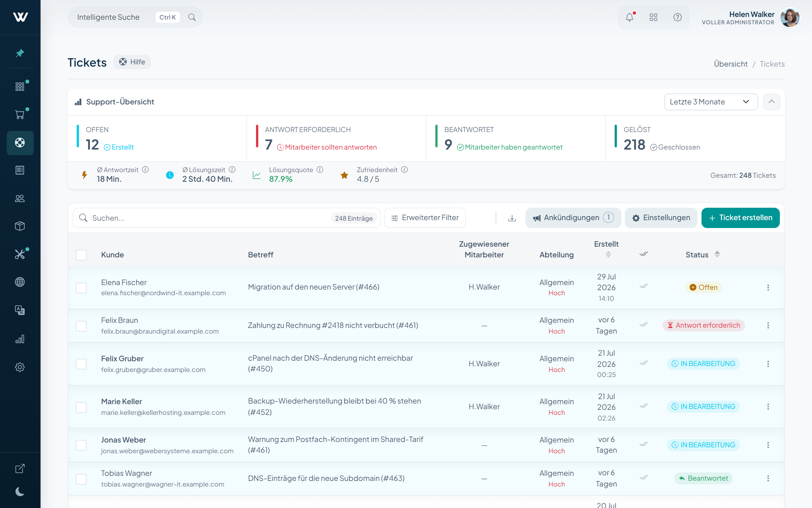The width and height of the screenshot is (812, 508).
Task: Open the products box sidebar icon
Action: click(20, 226)
